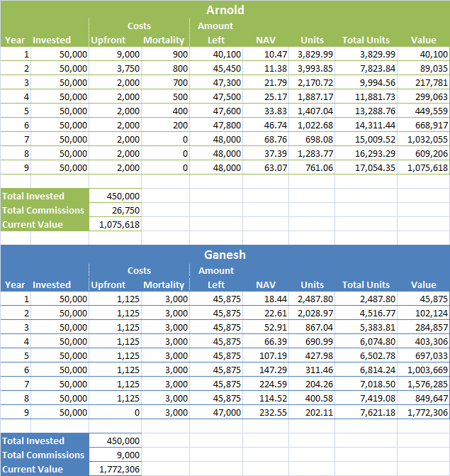Select Arnold's mortality cost 200
Viewport: 450px width, 476px height.
point(180,125)
